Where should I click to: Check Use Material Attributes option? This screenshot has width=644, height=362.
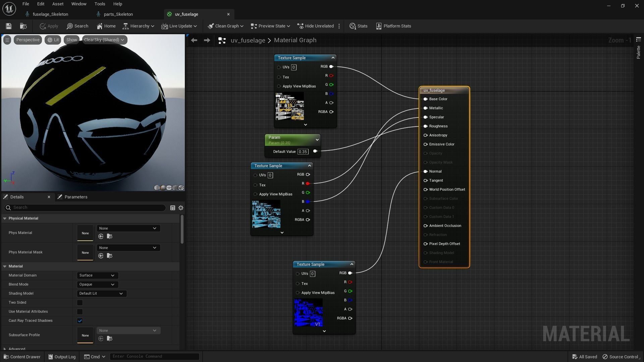point(80,312)
